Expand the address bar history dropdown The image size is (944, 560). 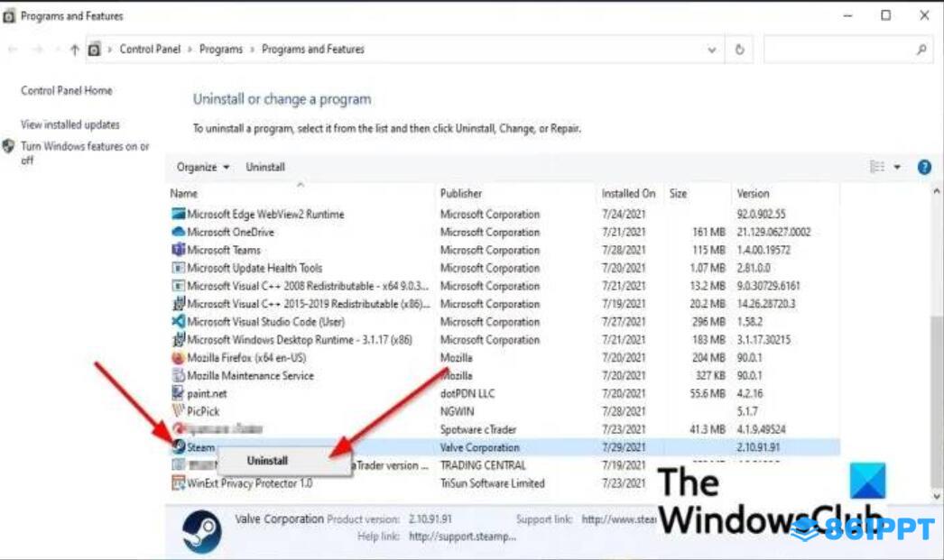pyautogui.click(x=712, y=50)
